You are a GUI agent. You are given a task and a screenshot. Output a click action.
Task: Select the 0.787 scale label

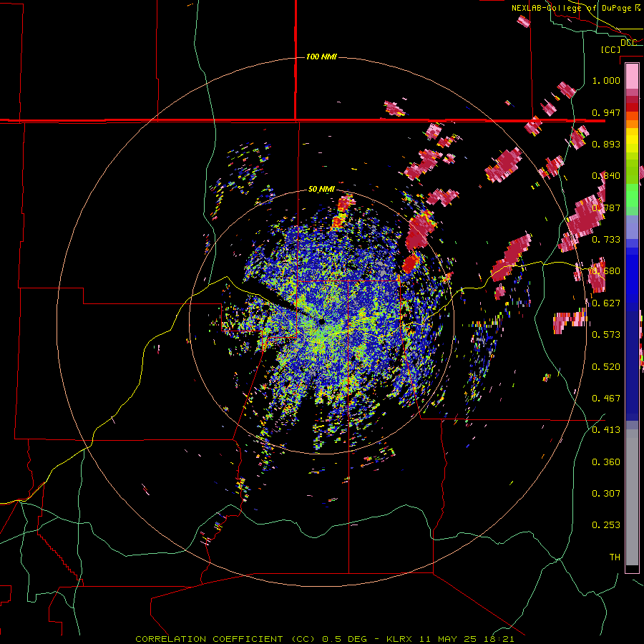click(x=606, y=208)
